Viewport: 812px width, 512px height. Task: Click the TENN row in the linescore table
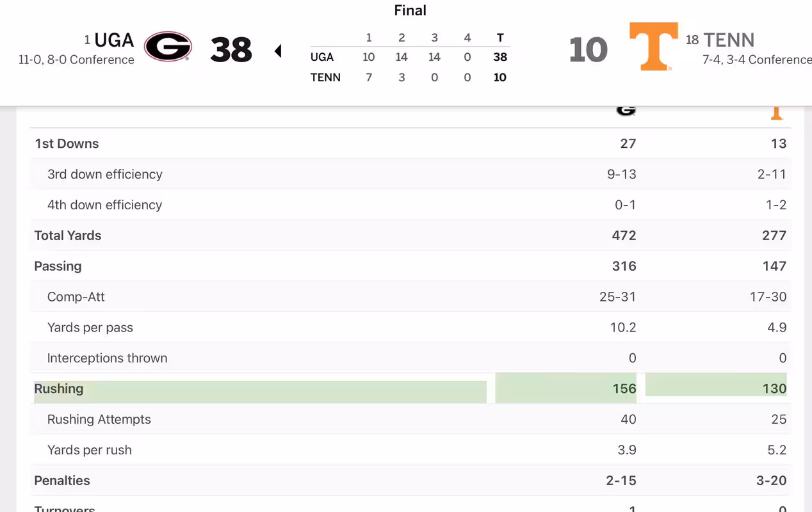(x=410, y=77)
